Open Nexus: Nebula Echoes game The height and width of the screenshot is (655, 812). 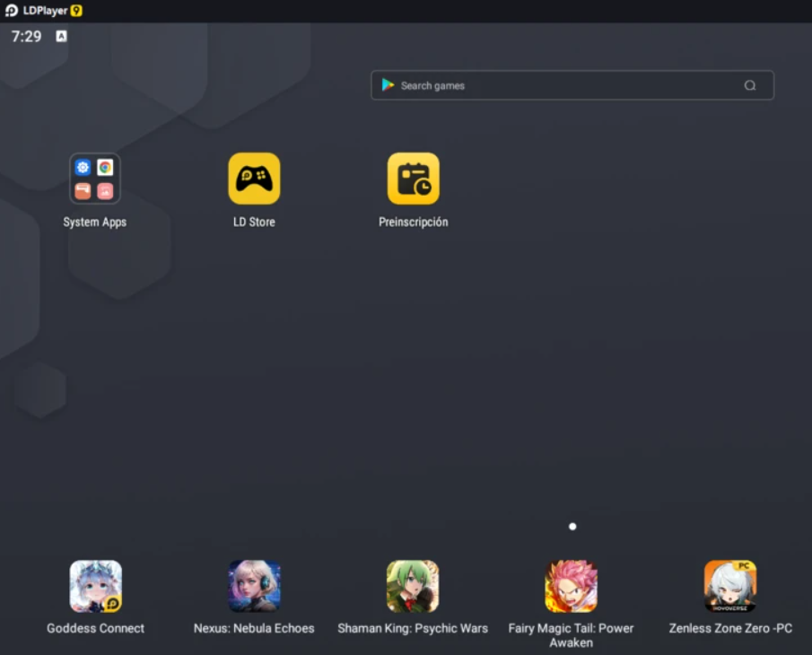(x=254, y=586)
